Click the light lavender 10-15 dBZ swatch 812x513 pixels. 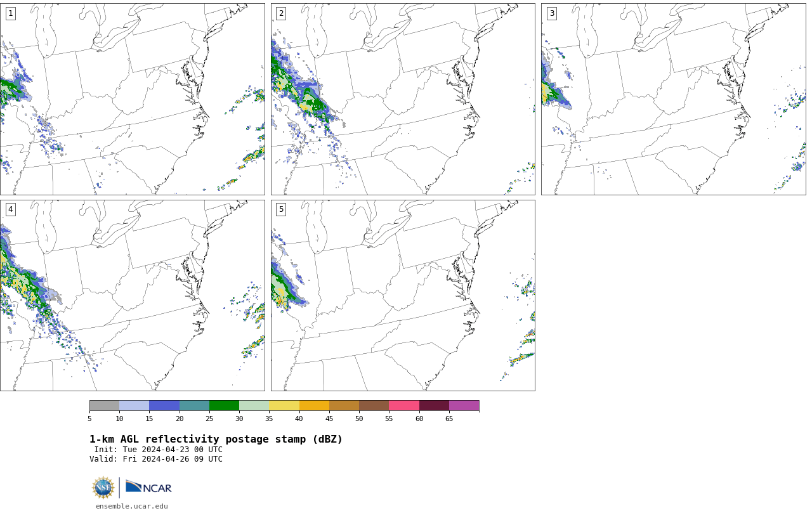click(x=134, y=406)
